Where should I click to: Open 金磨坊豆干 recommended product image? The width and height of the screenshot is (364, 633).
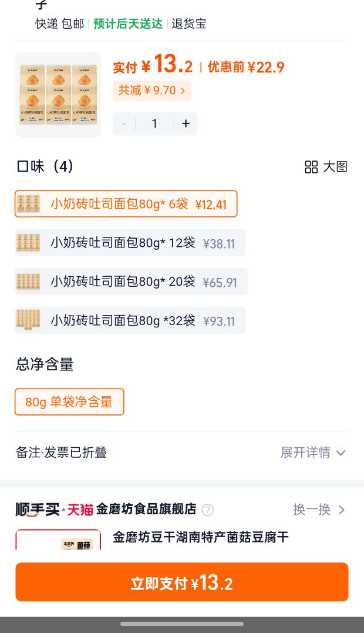pos(59,540)
